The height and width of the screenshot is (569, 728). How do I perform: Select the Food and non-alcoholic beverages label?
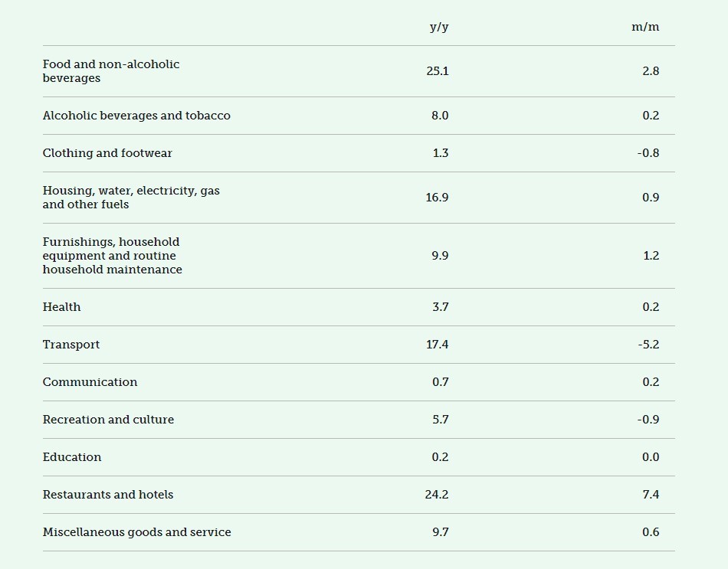click(111, 71)
